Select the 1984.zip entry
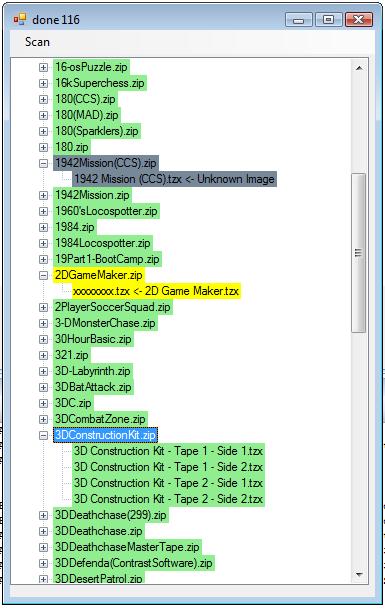Image resolution: width=385 pixels, height=609 pixels. click(x=75, y=227)
